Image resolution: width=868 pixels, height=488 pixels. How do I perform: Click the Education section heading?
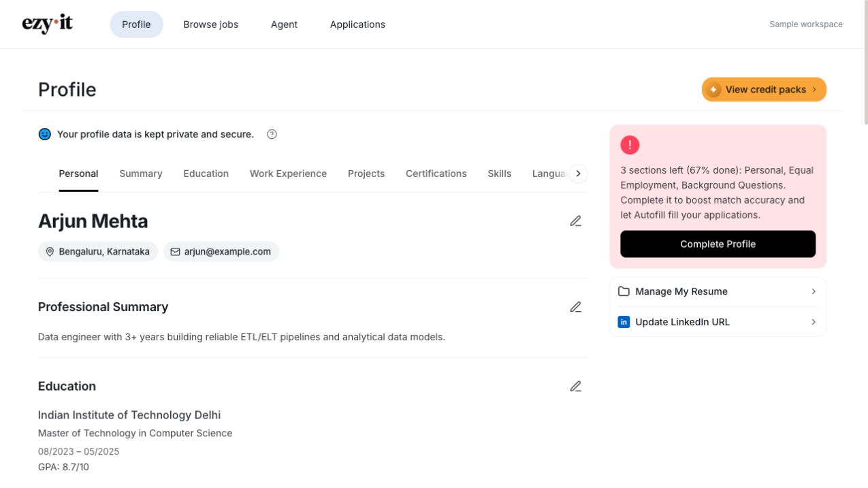click(67, 387)
